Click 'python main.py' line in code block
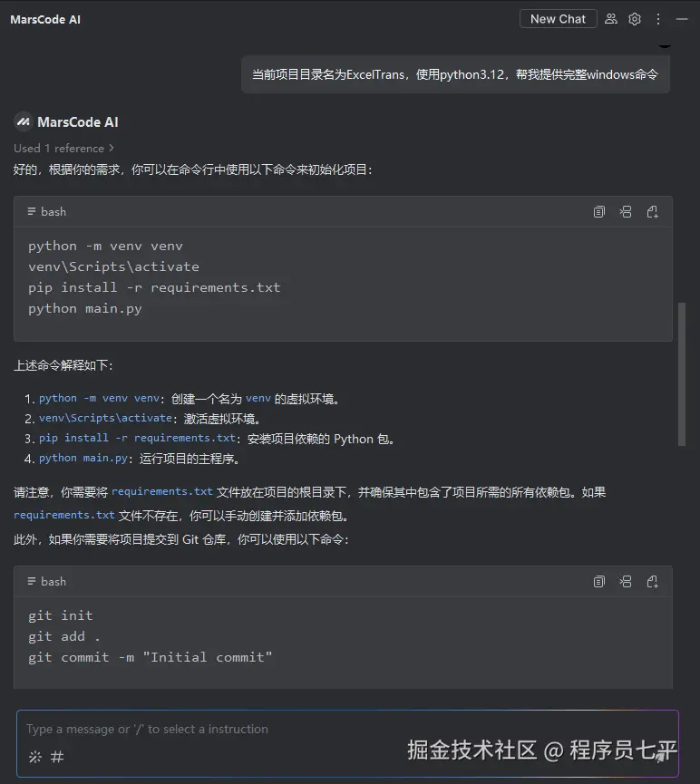The image size is (700, 784). click(85, 308)
